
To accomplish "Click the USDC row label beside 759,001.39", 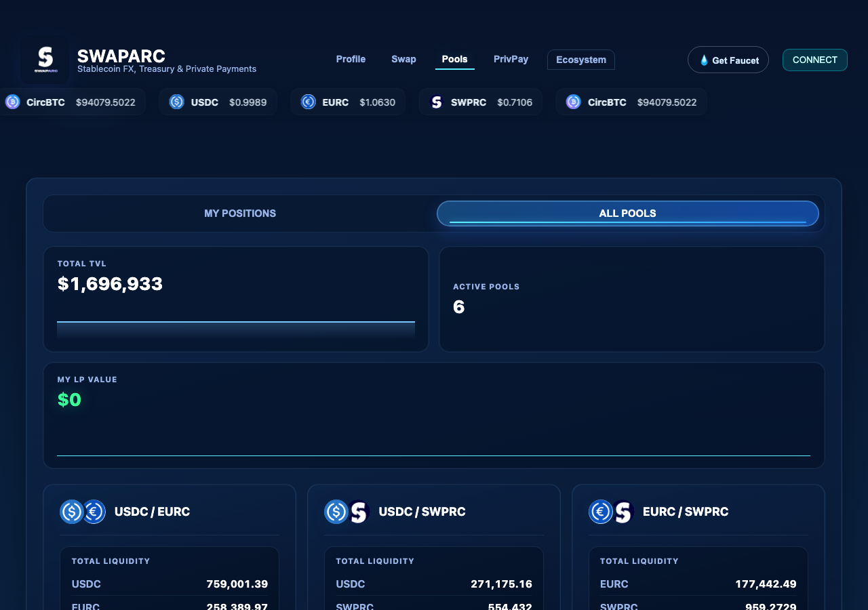I will pyautogui.click(x=86, y=584).
